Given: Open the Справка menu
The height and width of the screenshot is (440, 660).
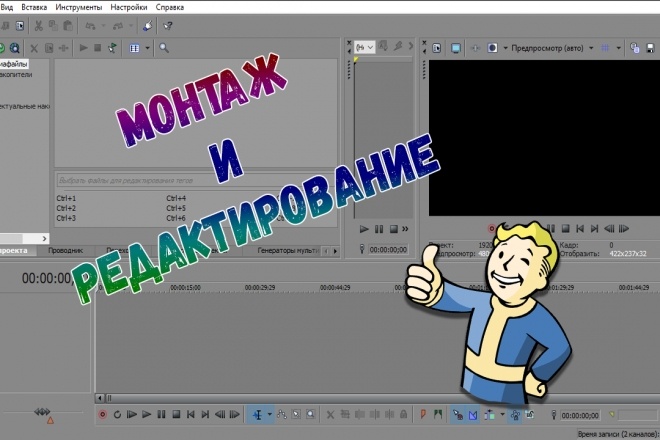Looking at the screenshot, I should [x=170, y=7].
